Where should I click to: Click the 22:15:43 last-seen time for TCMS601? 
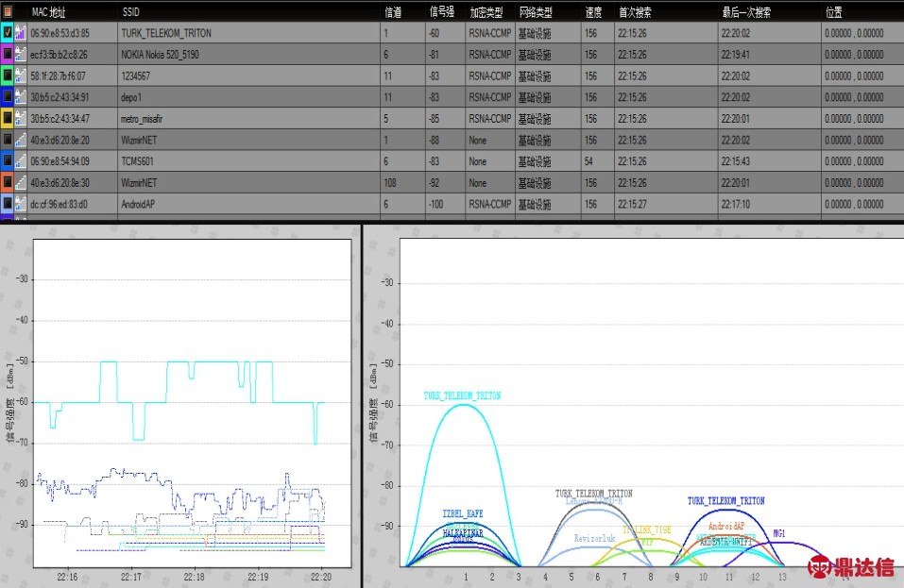tap(736, 161)
